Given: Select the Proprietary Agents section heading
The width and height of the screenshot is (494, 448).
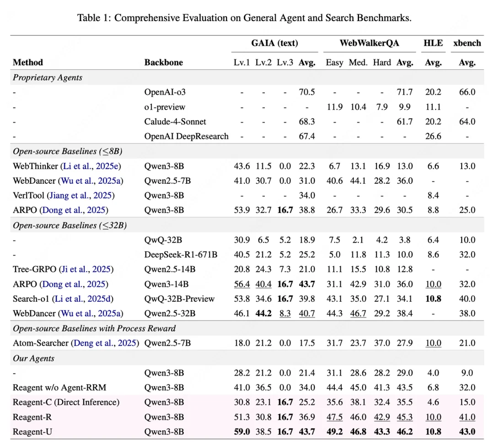Looking at the screenshot, I should coord(48,77).
